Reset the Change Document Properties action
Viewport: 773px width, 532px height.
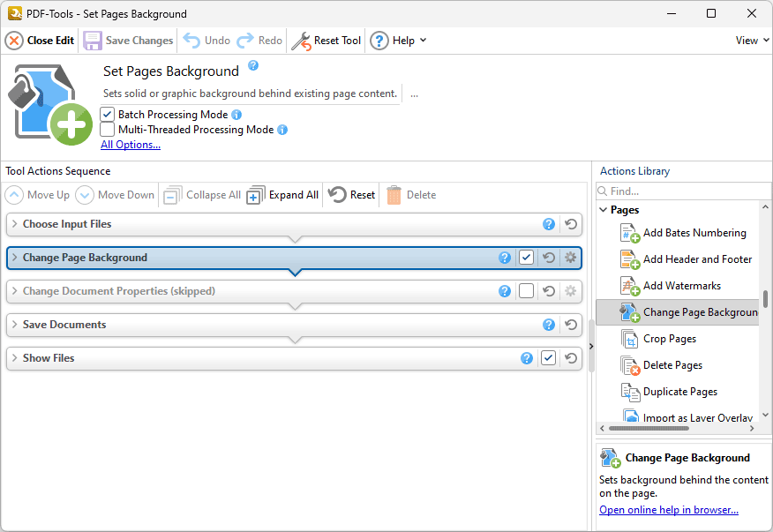(x=549, y=291)
